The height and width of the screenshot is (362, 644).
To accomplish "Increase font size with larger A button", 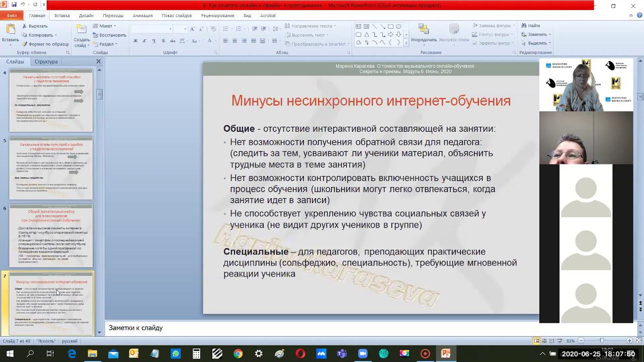I will tap(193, 29).
